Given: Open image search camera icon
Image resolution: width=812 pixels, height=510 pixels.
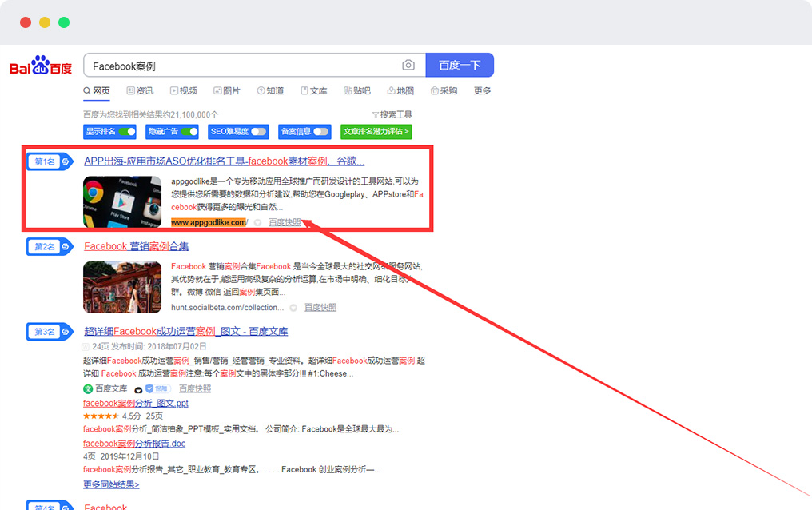Looking at the screenshot, I should 408,66.
